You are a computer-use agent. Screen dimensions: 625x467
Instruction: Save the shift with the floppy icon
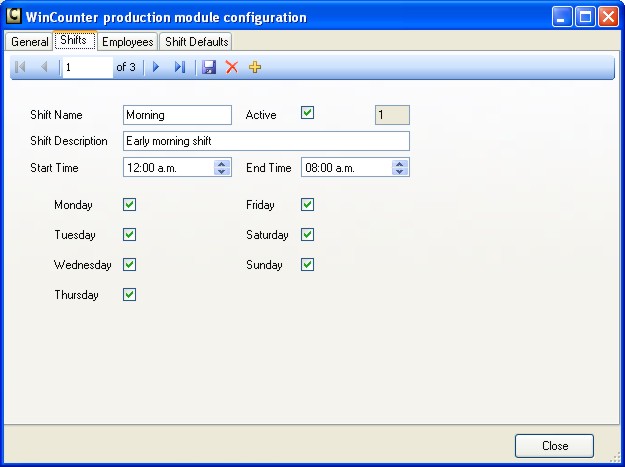[209, 67]
